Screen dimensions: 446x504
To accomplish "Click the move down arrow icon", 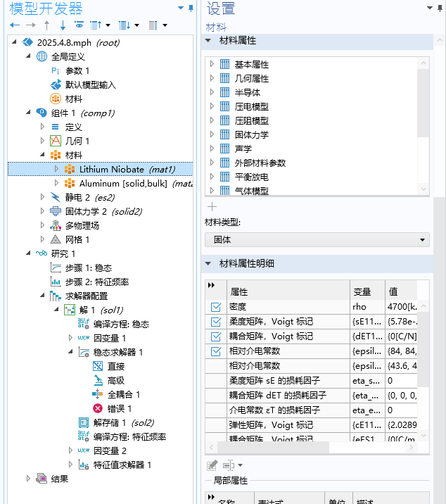I will [63, 25].
